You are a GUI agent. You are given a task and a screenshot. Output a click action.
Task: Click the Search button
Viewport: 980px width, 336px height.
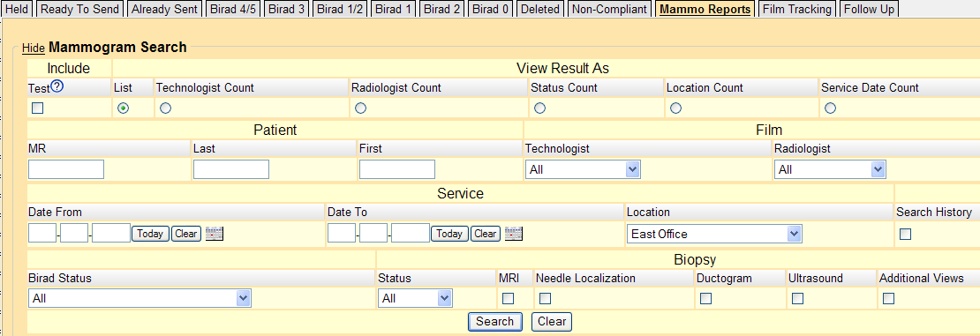(x=495, y=322)
